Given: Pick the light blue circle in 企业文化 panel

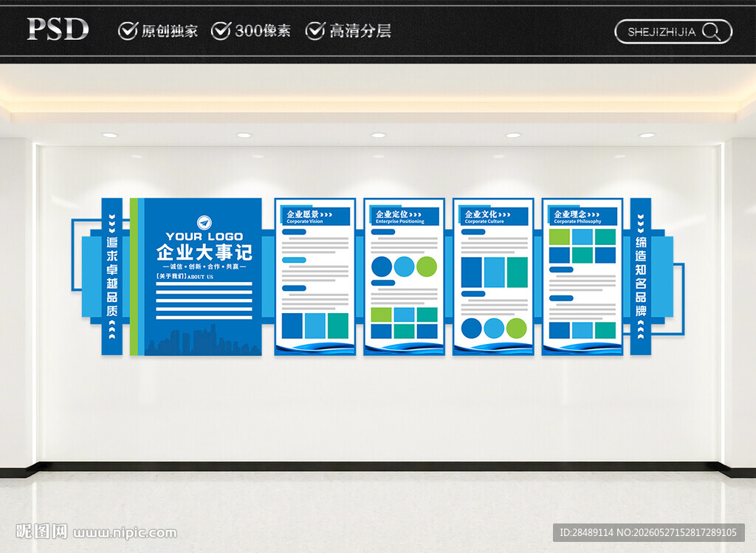Looking at the screenshot, I should point(494,329).
